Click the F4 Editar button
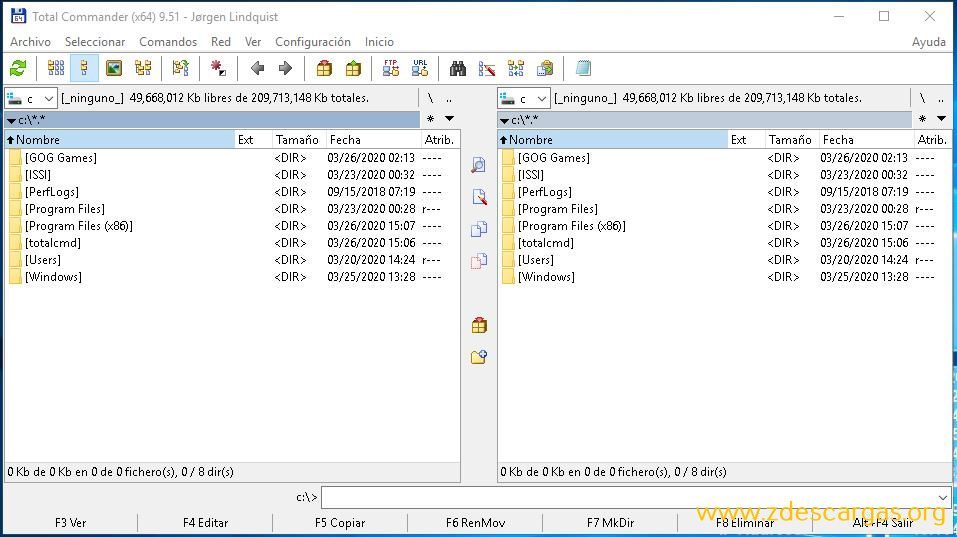 coord(205,523)
